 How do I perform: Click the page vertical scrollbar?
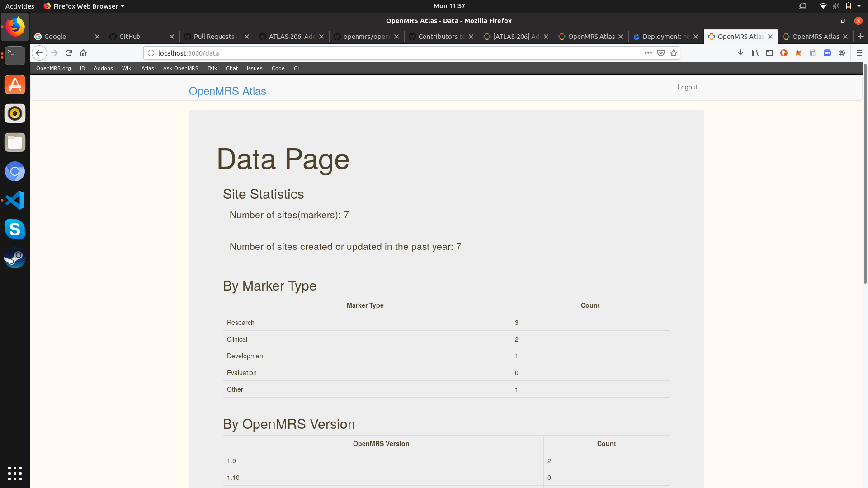[x=865, y=174]
